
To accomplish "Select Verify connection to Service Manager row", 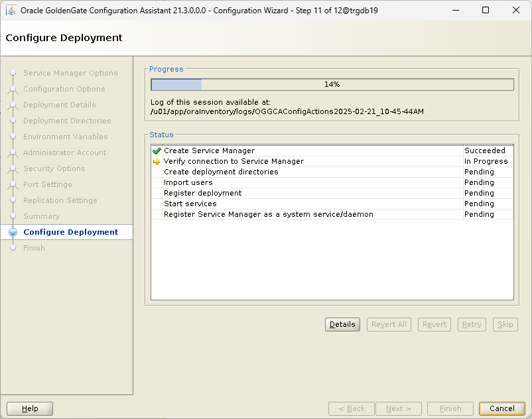I will point(332,161).
